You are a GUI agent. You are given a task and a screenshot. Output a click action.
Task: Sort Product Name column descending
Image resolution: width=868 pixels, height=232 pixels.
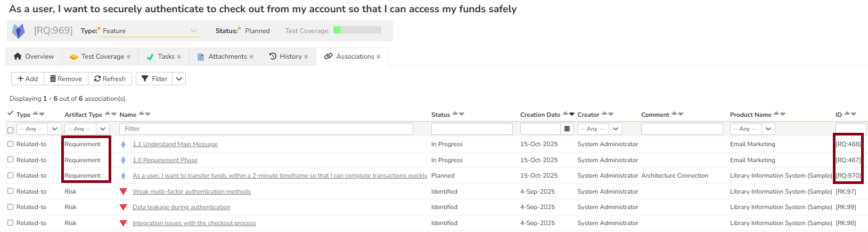coord(783,115)
